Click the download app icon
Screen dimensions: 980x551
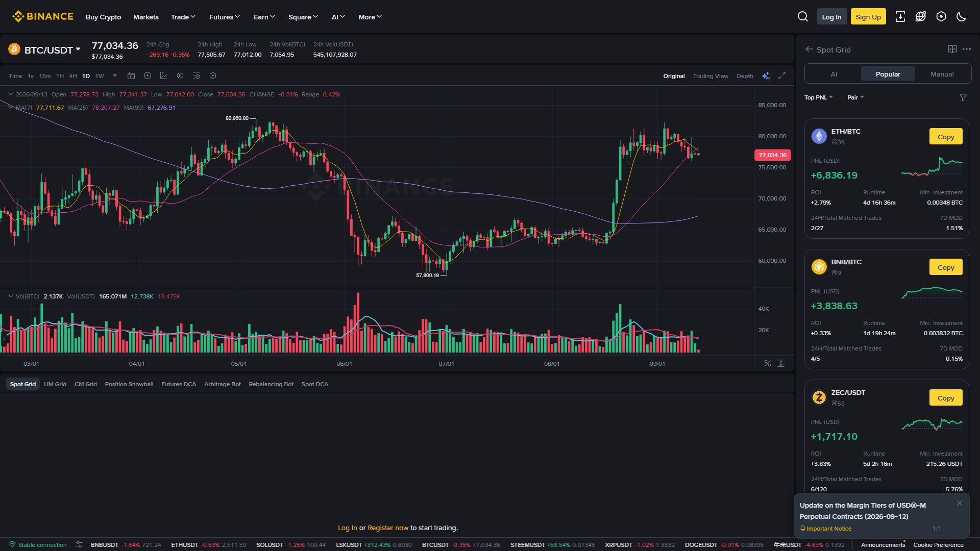900,17
